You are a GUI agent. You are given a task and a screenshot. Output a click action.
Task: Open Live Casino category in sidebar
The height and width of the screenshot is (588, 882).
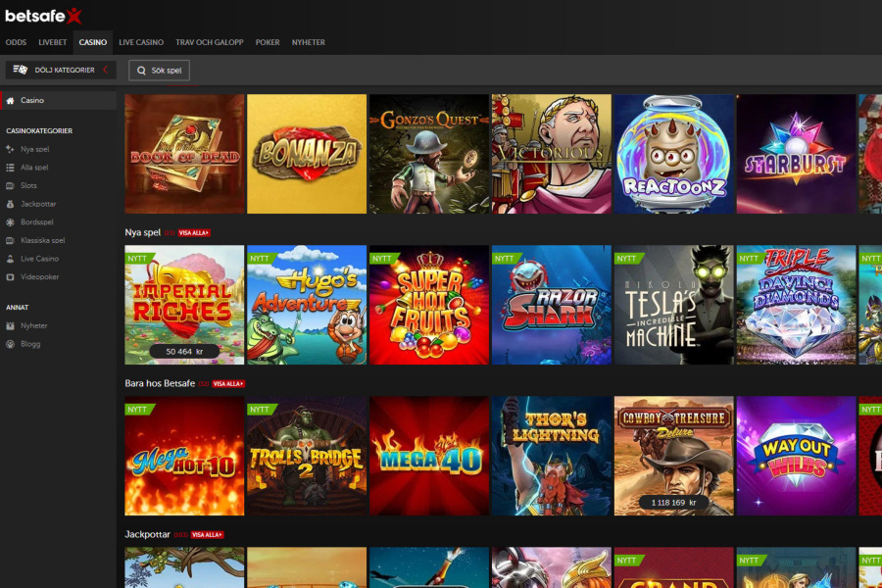point(39,259)
